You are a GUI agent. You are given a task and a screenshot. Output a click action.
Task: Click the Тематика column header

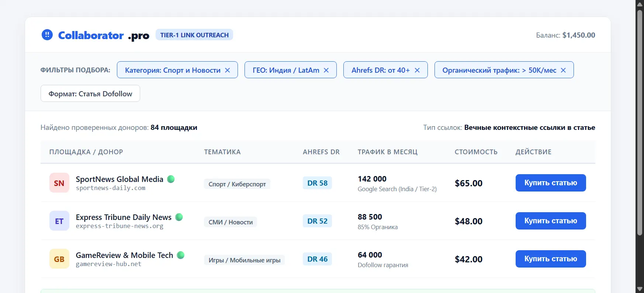pos(222,152)
